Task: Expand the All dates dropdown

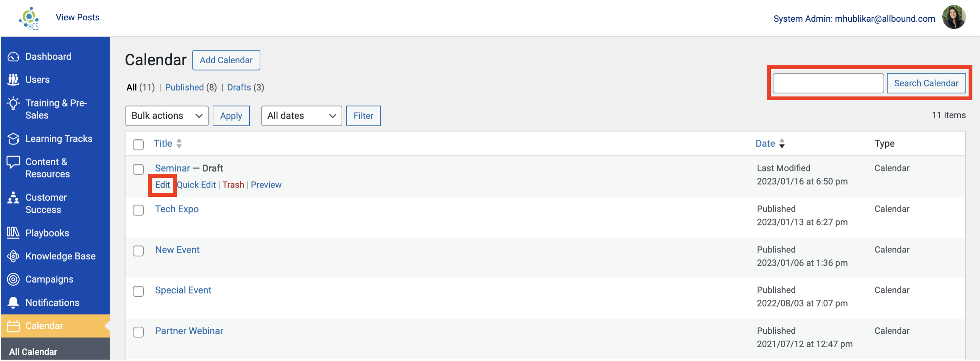Action: point(301,115)
